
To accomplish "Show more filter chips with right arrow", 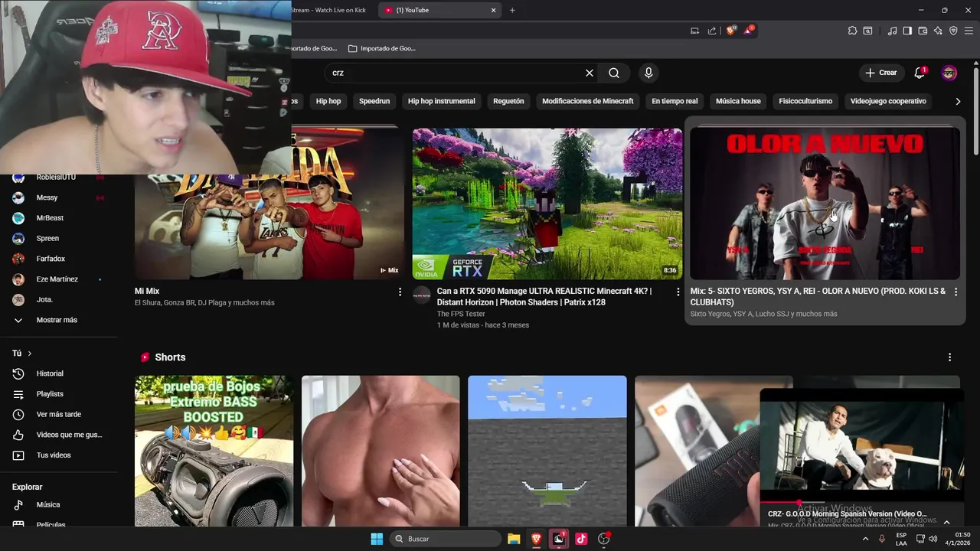I will tap(958, 101).
